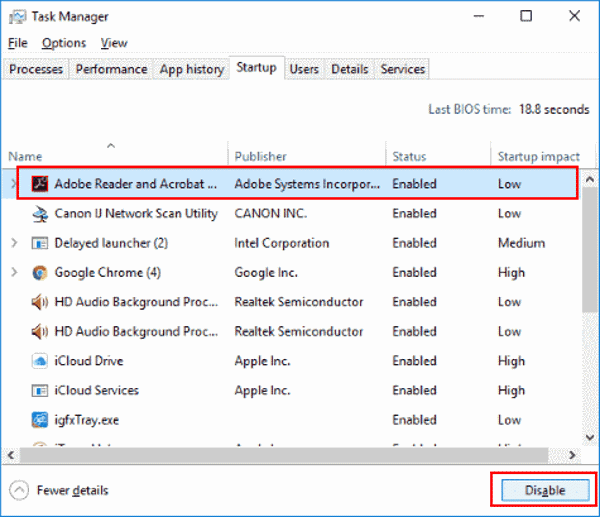Select the Delayed launcher (2) row name

111,243
